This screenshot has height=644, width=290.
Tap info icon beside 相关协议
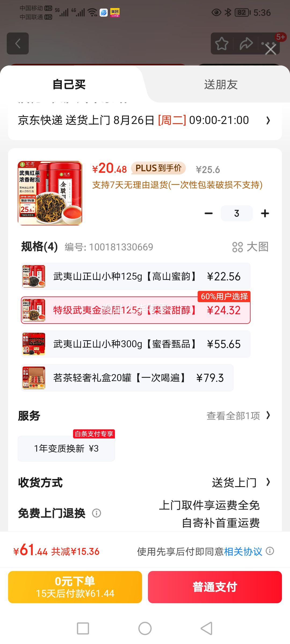point(270,551)
